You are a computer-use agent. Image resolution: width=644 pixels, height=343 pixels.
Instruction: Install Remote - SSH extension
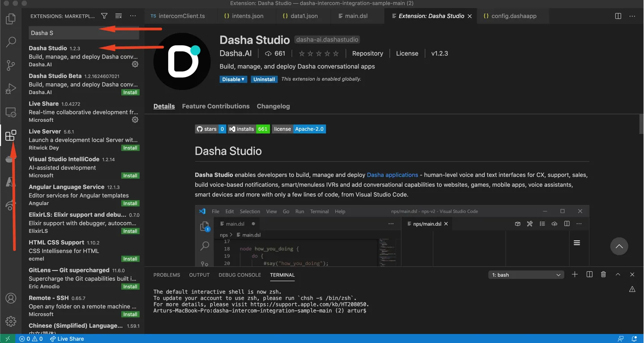(x=130, y=314)
